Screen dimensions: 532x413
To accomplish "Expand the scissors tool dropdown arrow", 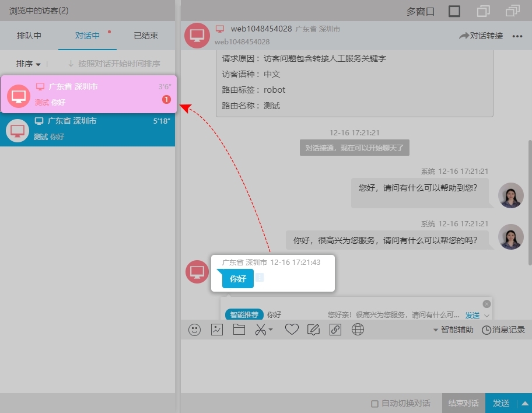I will [x=269, y=330].
